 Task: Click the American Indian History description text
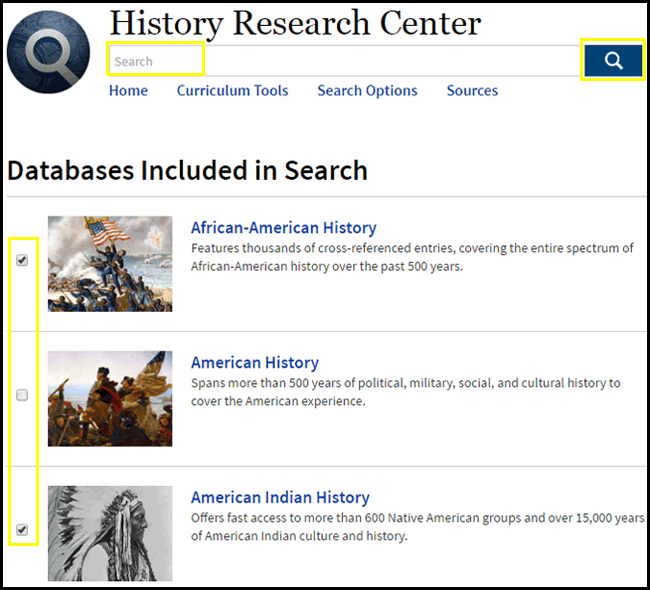[x=415, y=526]
